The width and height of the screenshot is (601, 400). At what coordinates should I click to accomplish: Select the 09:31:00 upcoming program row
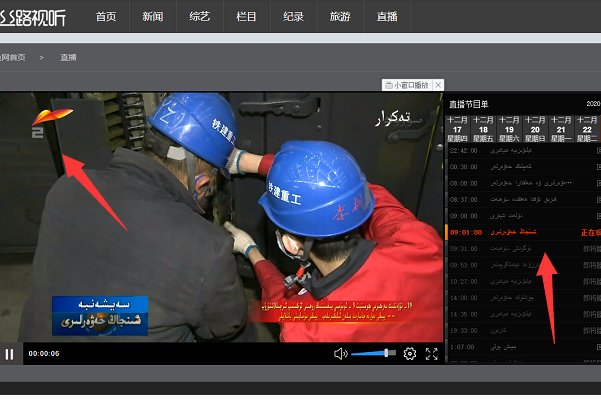coord(524,249)
